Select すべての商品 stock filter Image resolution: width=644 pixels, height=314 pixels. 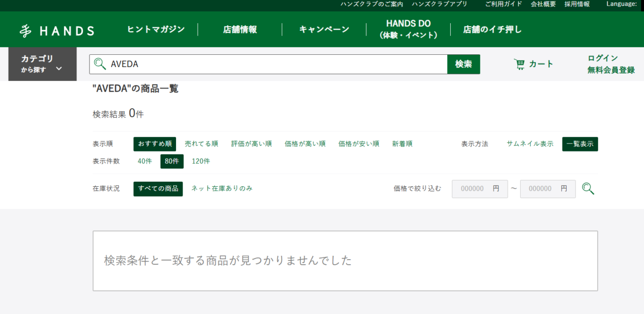pyautogui.click(x=158, y=189)
